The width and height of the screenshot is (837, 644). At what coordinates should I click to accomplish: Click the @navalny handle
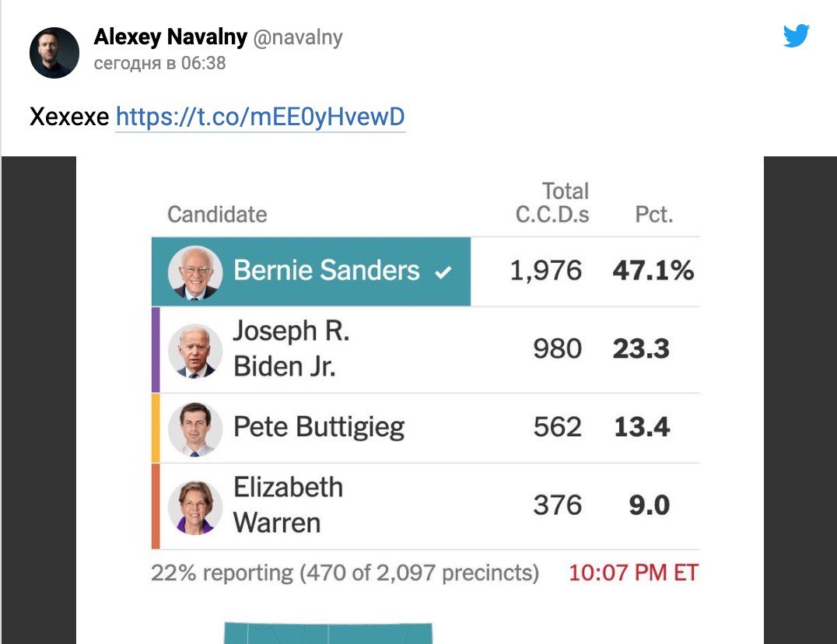[297, 38]
